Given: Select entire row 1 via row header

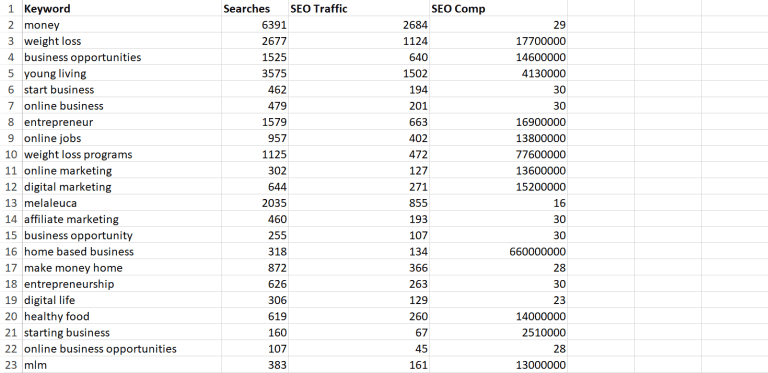Looking at the screenshot, I should click(x=11, y=8).
